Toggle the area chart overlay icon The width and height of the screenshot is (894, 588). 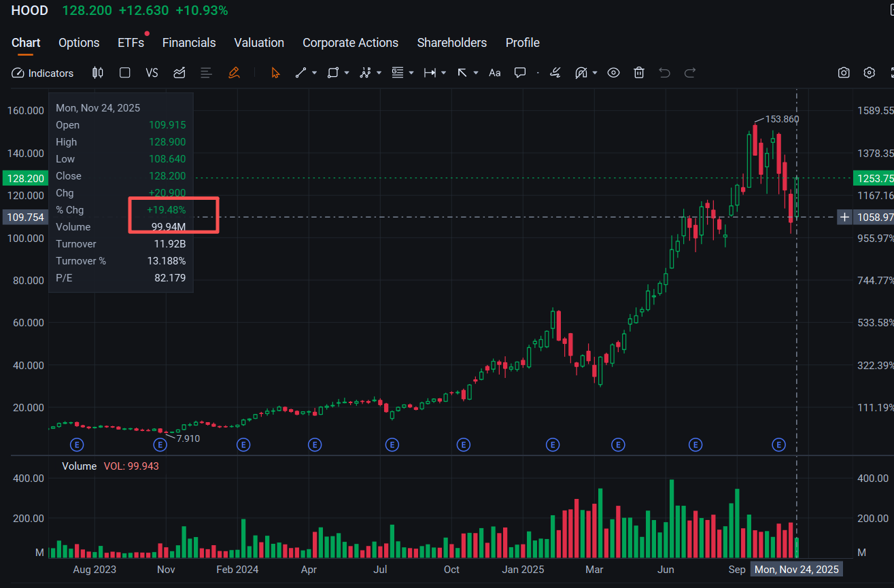179,73
